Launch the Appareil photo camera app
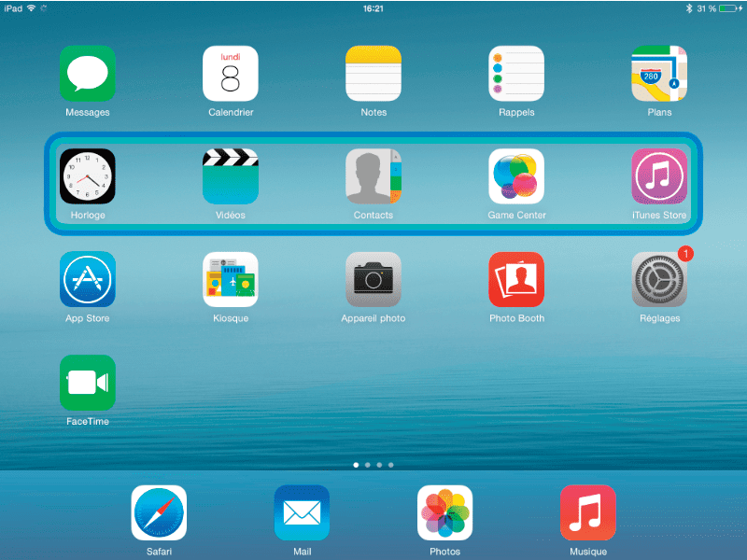 tap(373, 279)
